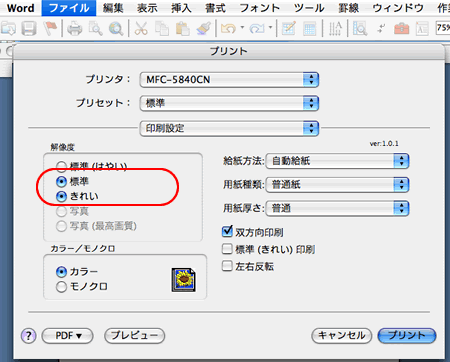Open the フォント menu
The height and width of the screenshot is (362, 450).
[x=260, y=8]
